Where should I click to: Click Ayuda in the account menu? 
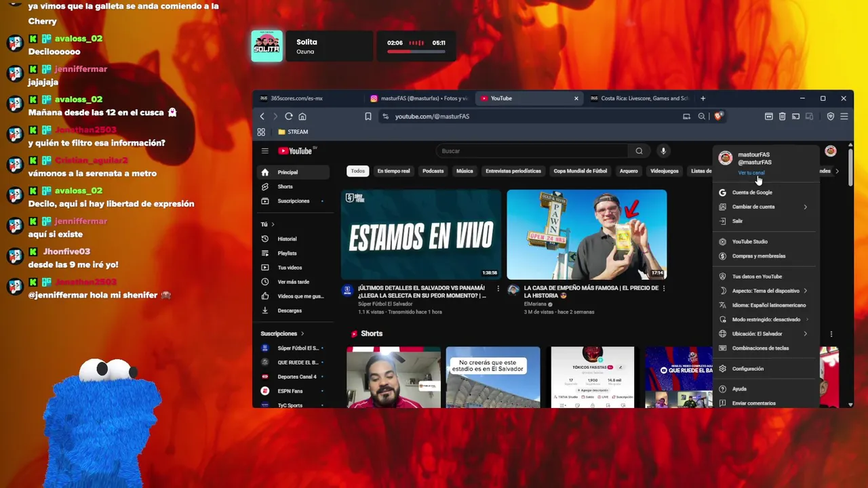click(765, 389)
